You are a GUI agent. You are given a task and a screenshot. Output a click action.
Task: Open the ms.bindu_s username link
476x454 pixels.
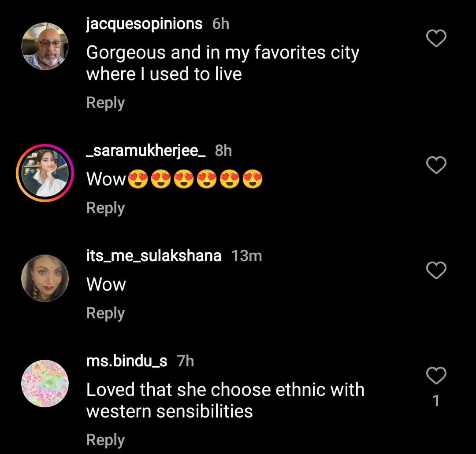coord(127,362)
